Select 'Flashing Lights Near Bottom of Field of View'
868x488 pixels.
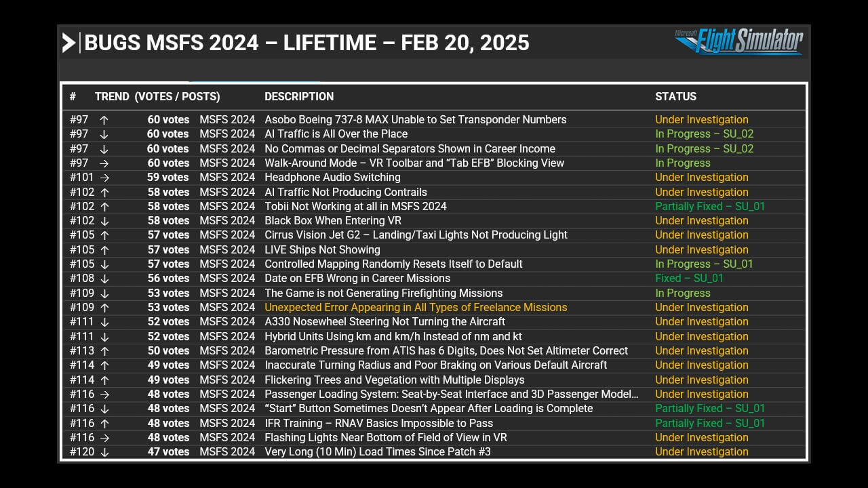point(386,438)
